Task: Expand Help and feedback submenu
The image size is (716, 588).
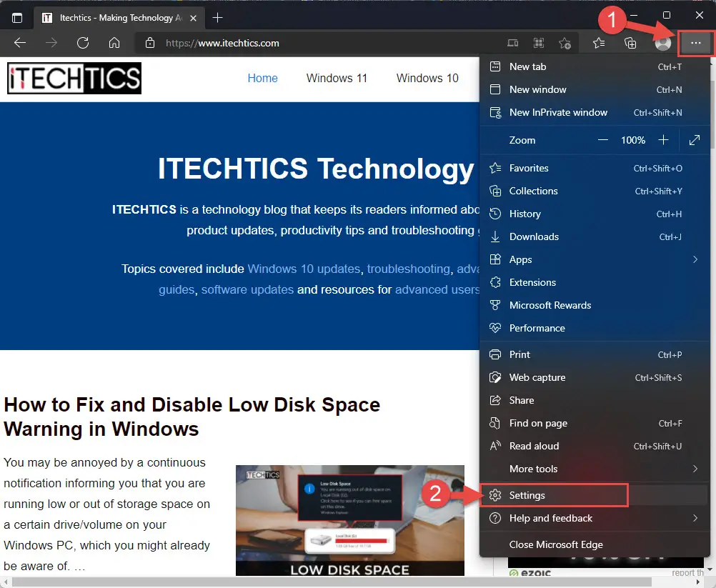Action: tap(594, 518)
